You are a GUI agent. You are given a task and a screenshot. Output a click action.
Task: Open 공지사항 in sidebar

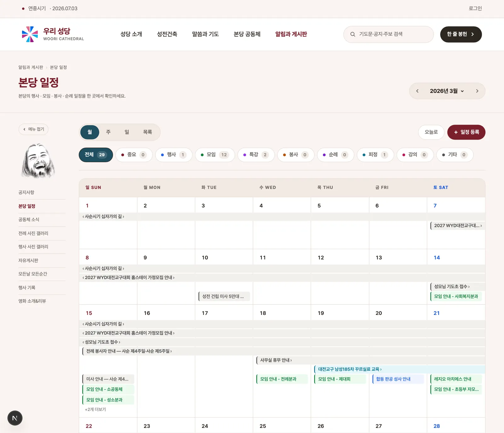point(26,192)
